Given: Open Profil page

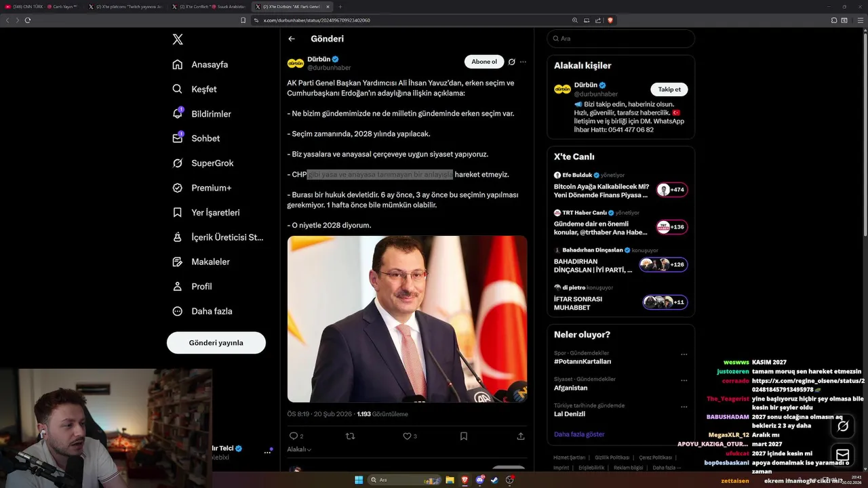Looking at the screenshot, I should (192, 286).
